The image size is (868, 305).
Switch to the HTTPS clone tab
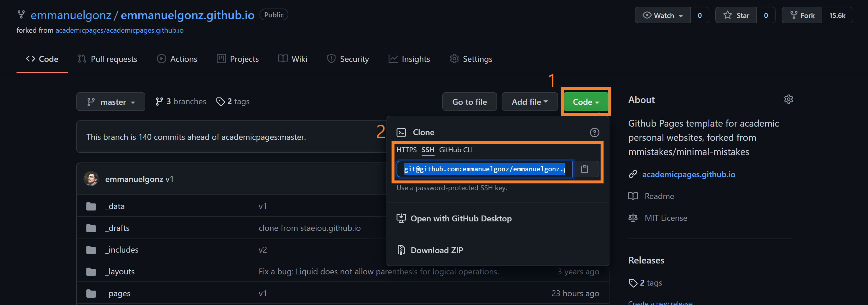click(406, 150)
